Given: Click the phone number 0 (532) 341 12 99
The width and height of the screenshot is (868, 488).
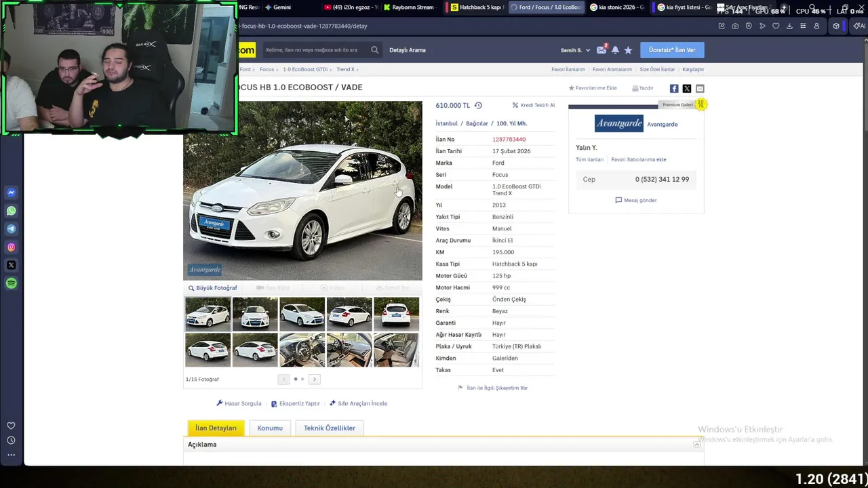Looking at the screenshot, I should 662,180.
